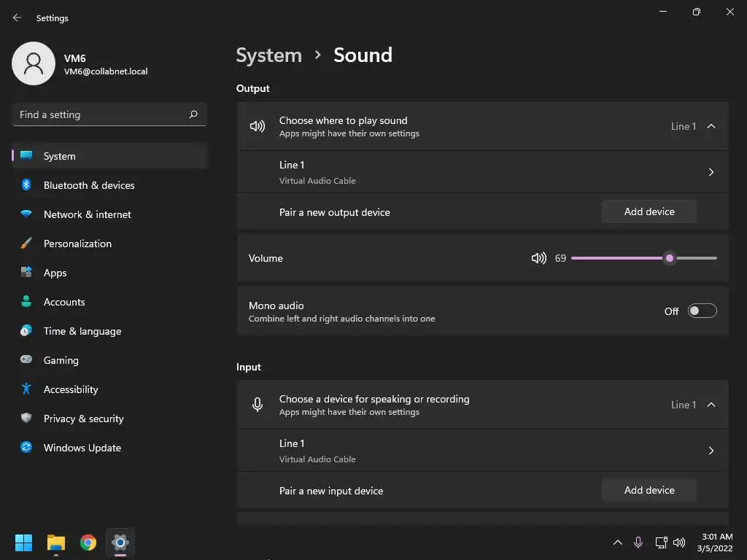The height and width of the screenshot is (560, 747).
Task: Collapse the Choose where to play sound section
Action: (x=711, y=126)
